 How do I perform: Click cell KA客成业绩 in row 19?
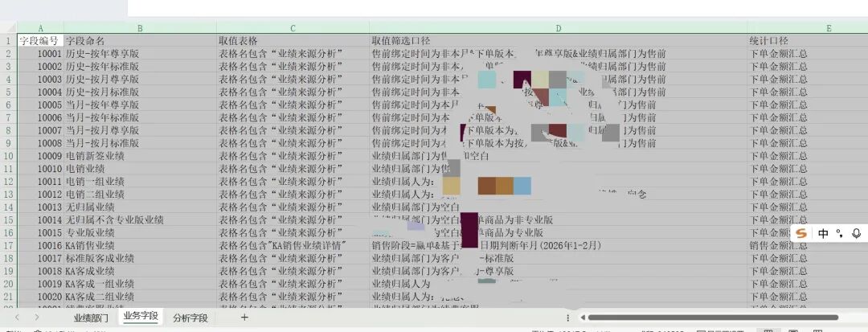click(140, 271)
